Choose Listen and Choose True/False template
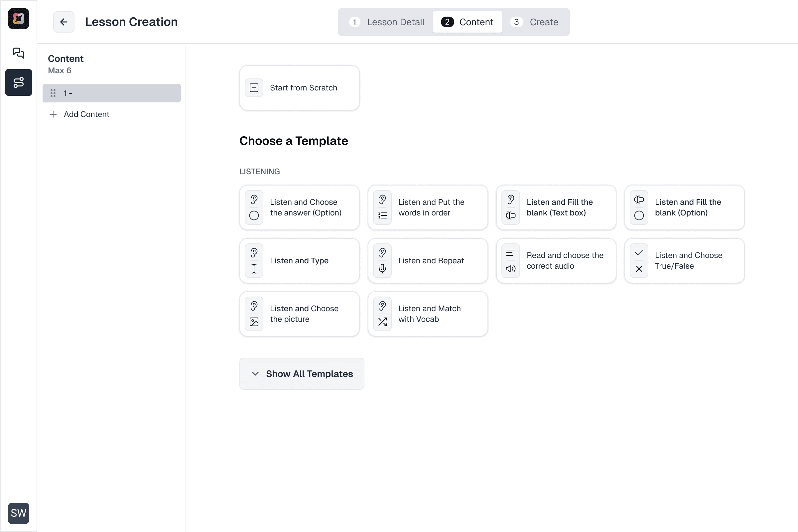 (684, 261)
